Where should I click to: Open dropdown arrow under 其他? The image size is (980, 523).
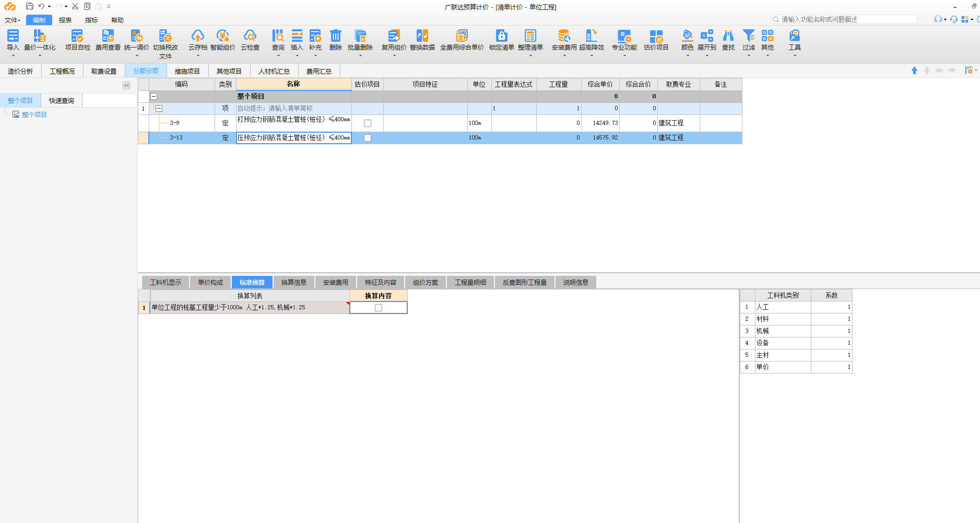coord(768,56)
